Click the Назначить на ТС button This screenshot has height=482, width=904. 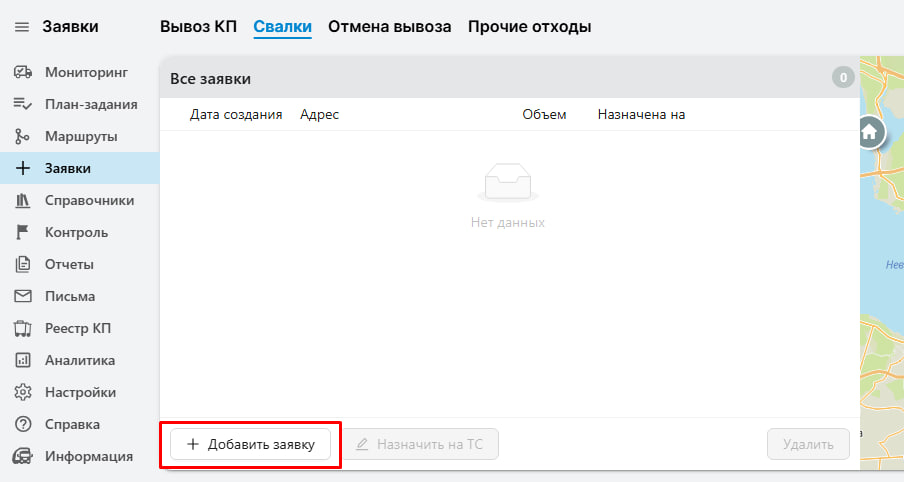click(x=421, y=444)
